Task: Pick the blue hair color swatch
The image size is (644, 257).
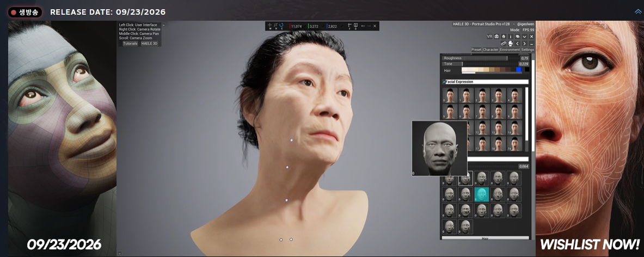Action: (x=519, y=70)
